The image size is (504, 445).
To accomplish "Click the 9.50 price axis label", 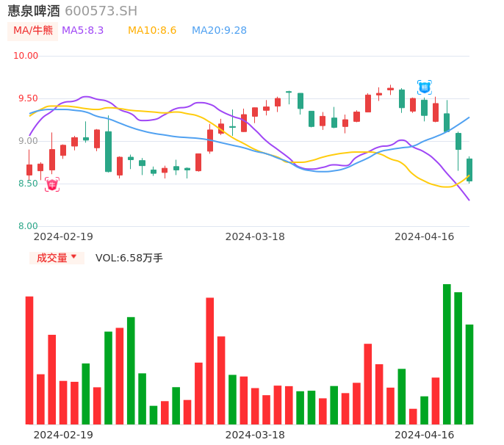I will (x=29, y=98).
